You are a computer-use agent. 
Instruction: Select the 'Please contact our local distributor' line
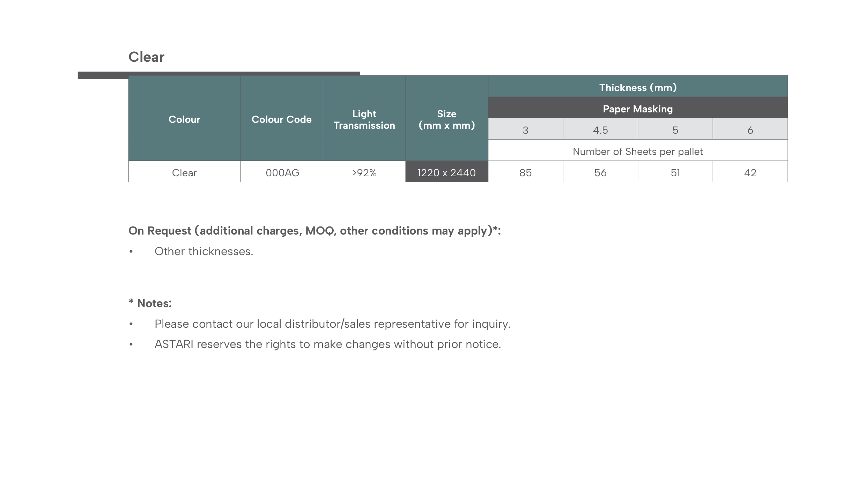click(332, 324)
